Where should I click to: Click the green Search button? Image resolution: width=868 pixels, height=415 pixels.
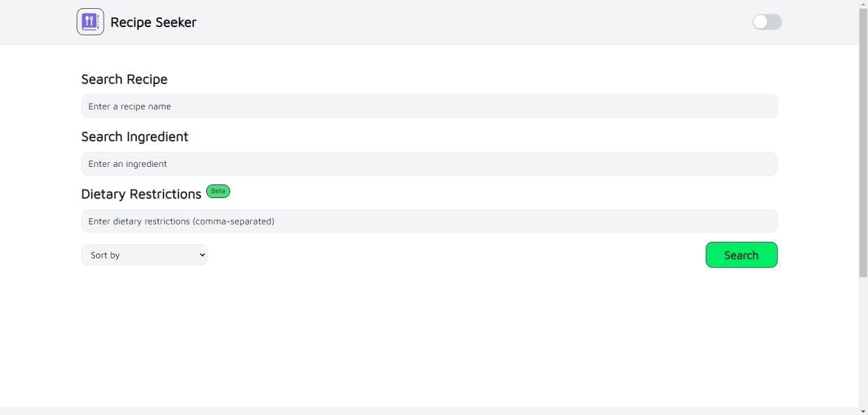click(x=741, y=255)
